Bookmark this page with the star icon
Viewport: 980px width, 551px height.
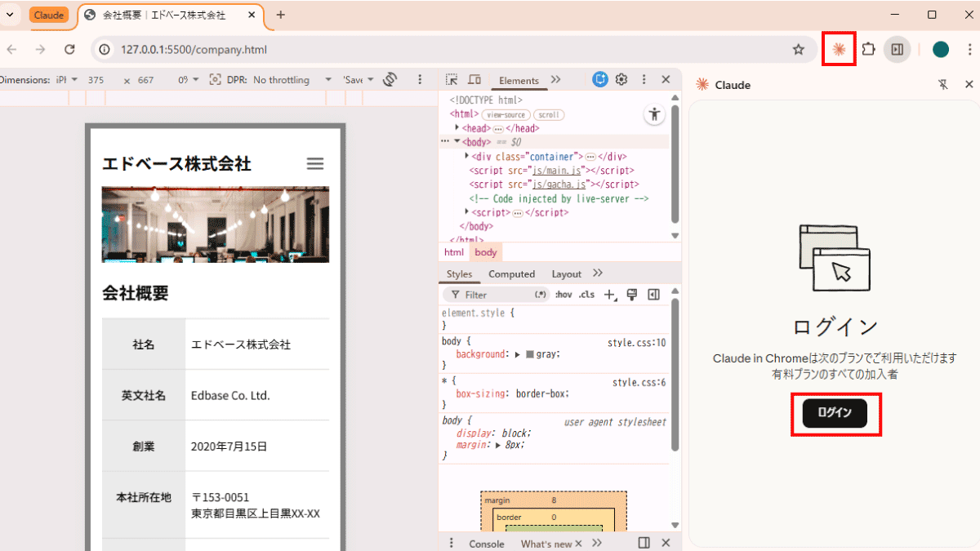pyautogui.click(x=799, y=50)
